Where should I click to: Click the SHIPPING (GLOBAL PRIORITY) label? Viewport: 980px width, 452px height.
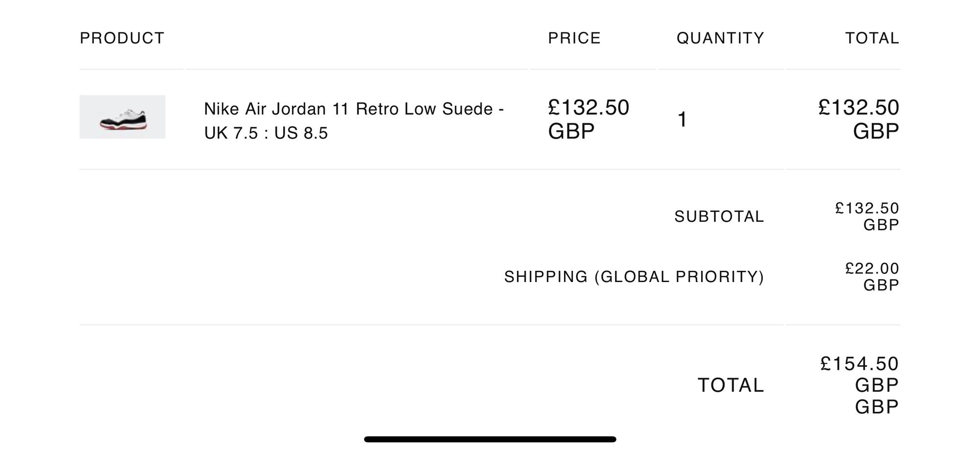(634, 277)
